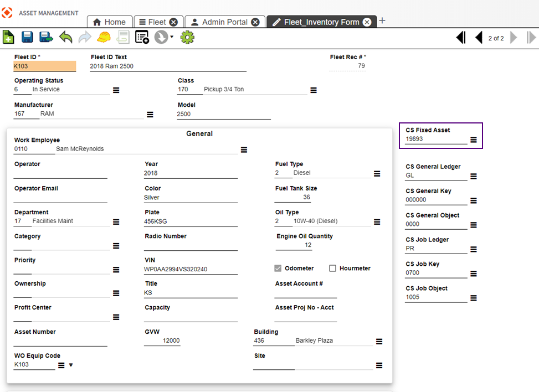This screenshot has height=392, width=539.
Task: Open the Category lookup menu
Action: click(116, 246)
